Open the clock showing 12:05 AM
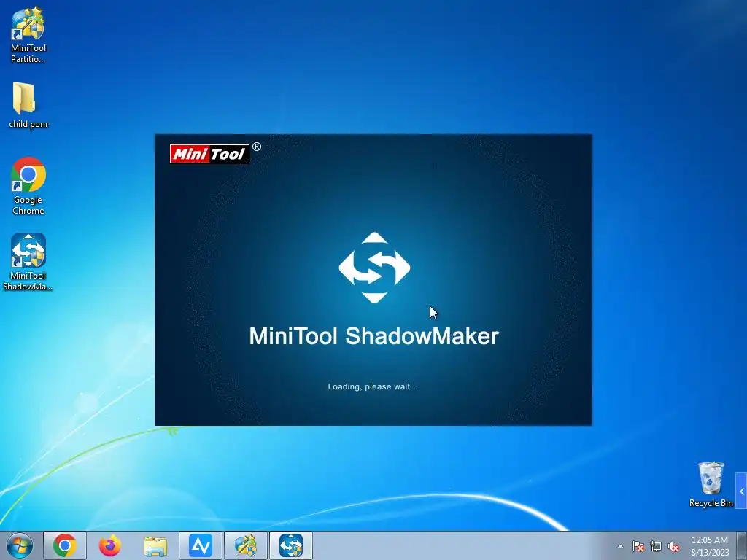 click(710, 546)
